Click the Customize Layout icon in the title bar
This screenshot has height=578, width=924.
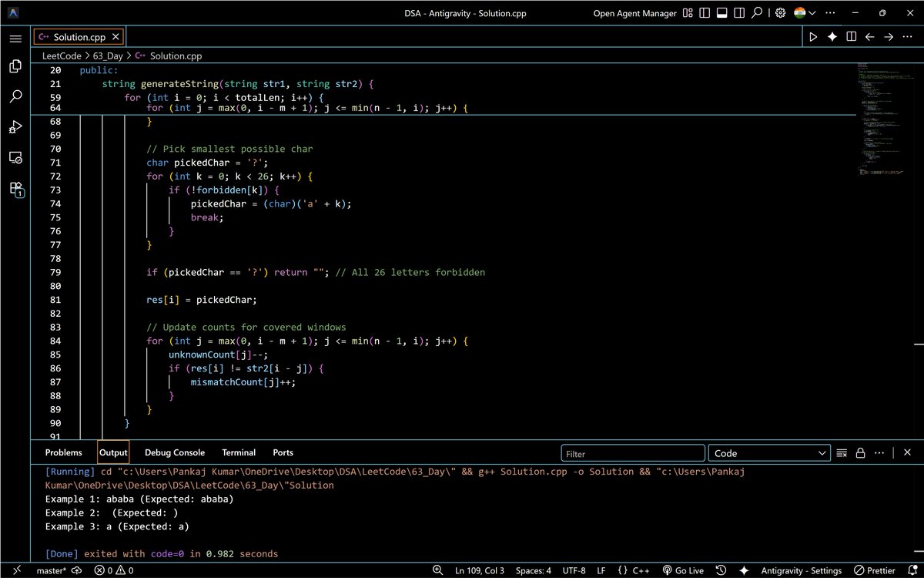[x=687, y=13]
